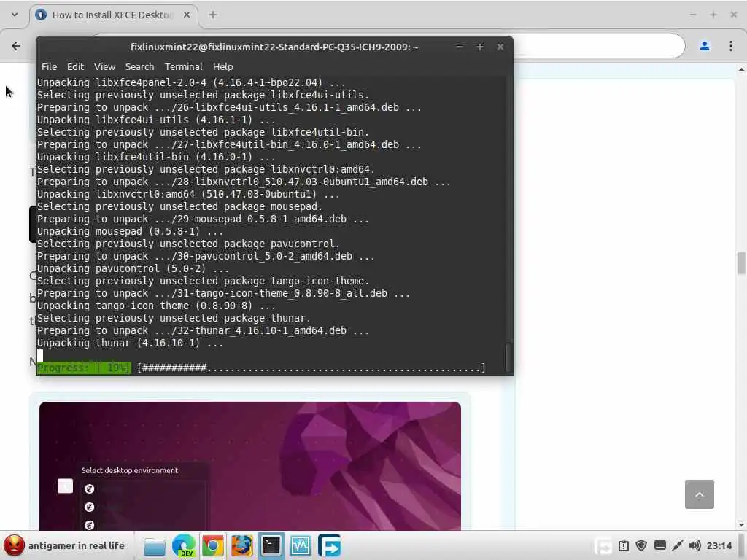
Task: Open the Search menu in terminal
Action: [x=139, y=66]
